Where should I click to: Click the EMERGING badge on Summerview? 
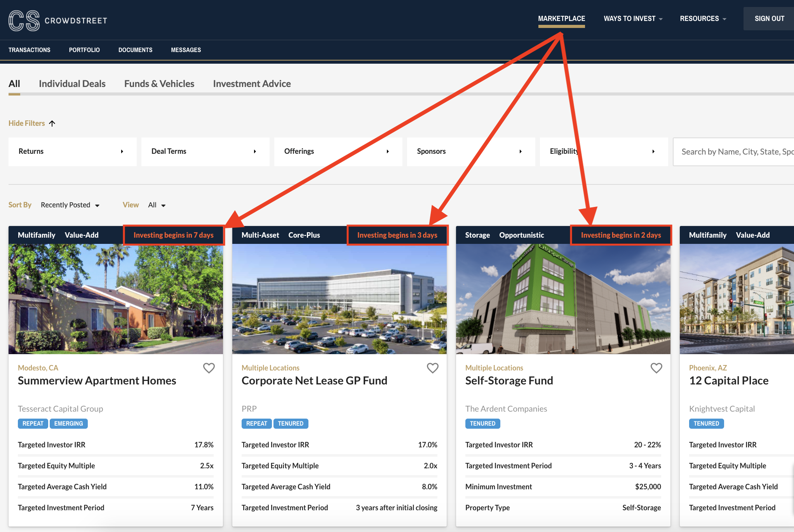pyautogui.click(x=69, y=423)
